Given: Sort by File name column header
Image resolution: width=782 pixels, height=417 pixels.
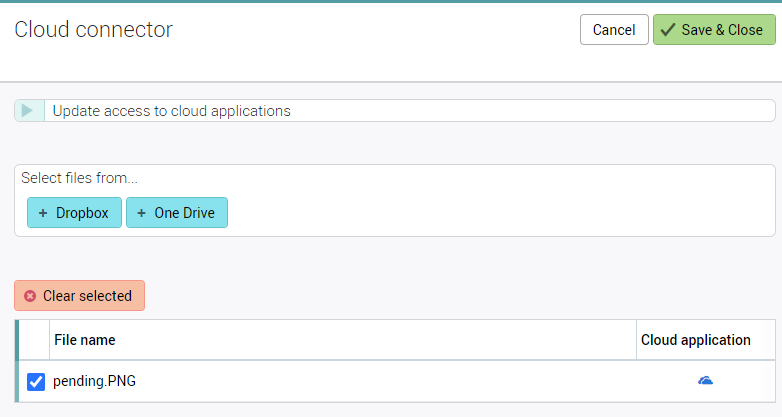Looking at the screenshot, I should (85, 340).
